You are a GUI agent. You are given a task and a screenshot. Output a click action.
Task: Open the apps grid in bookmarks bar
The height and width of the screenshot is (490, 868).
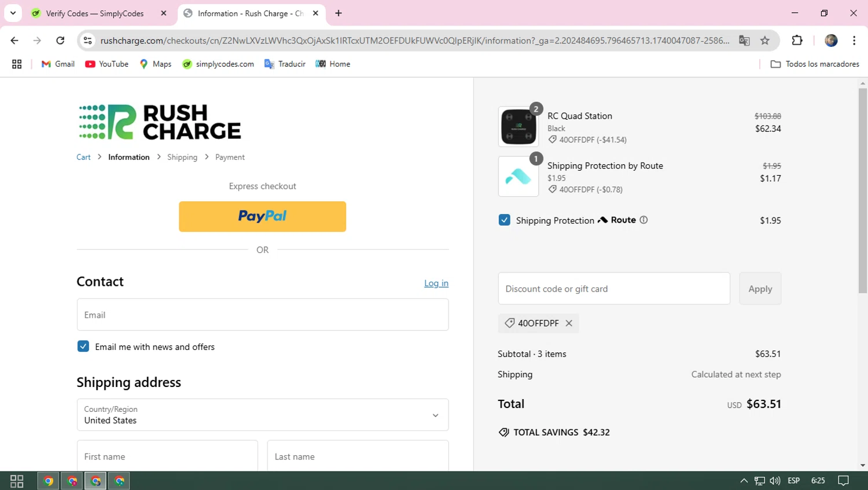17,64
